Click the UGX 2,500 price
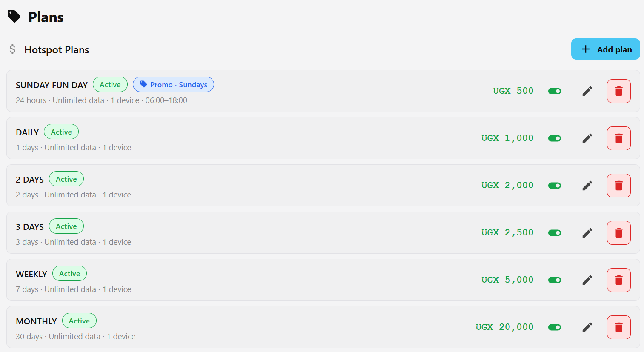Image resolution: width=644 pixels, height=352 pixels. (x=507, y=232)
